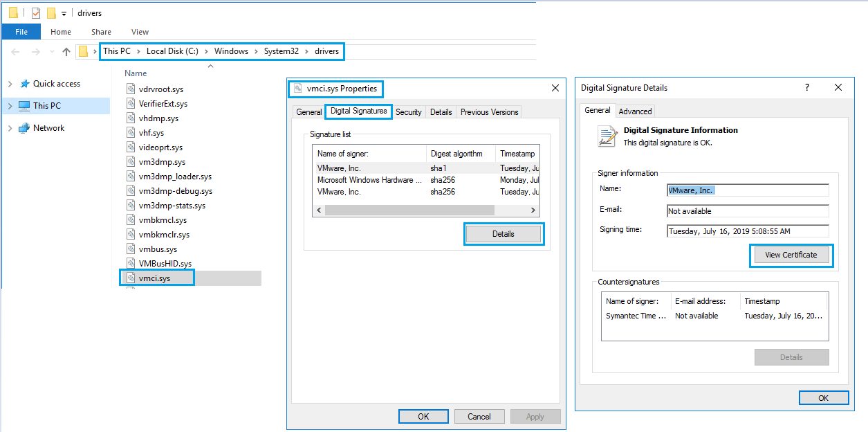
Task: Click the vmci.sys driver gear icon
Action: (x=130, y=278)
